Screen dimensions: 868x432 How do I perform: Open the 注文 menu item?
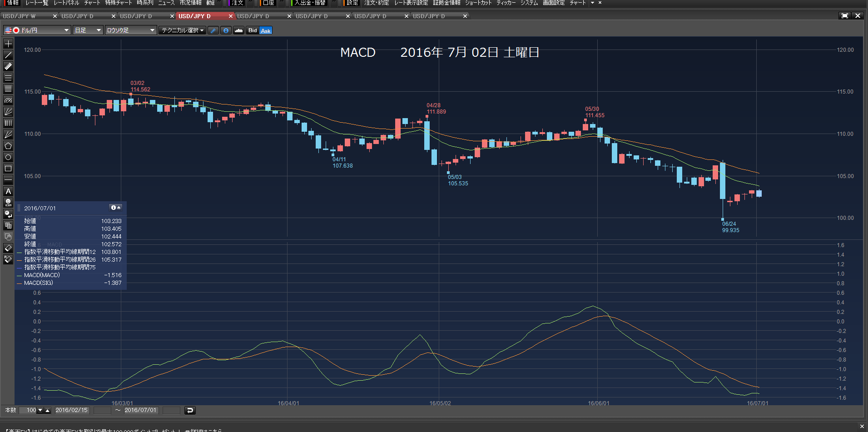238,3
